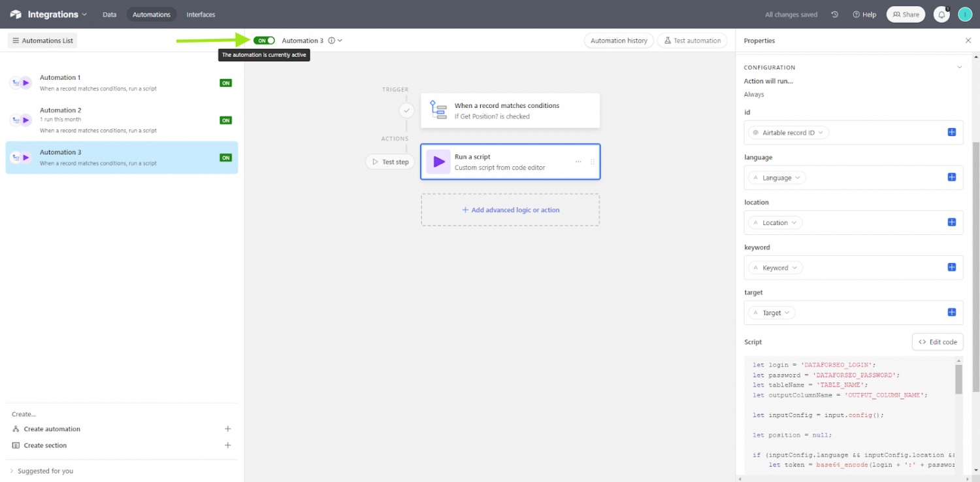Collapse the CONFIGURATION section
980x482 pixels.
tap(959, 67)
